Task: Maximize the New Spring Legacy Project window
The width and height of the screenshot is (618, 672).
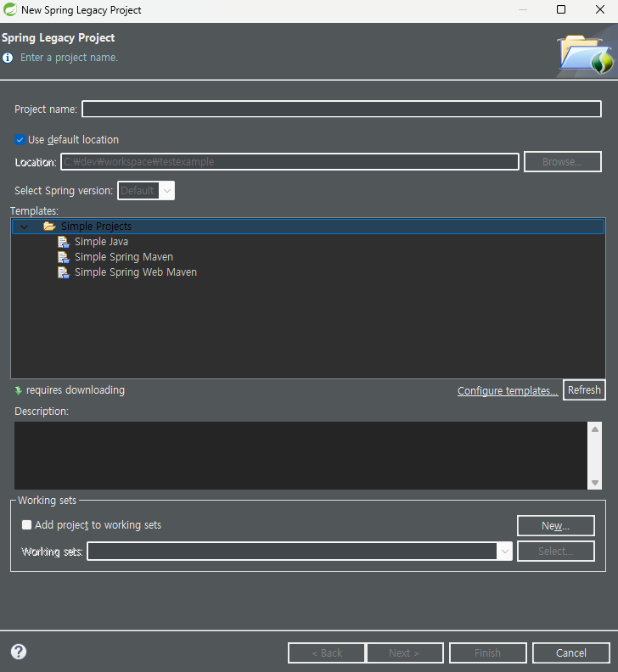Action: (x=561, y=9)
